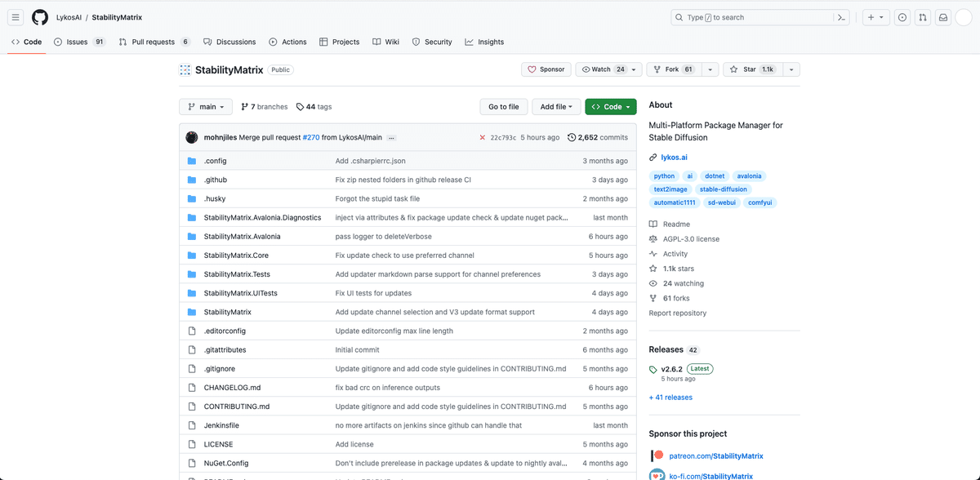Switch to the Insights tab
980x480 pixels.
click(x=484, y=42)
